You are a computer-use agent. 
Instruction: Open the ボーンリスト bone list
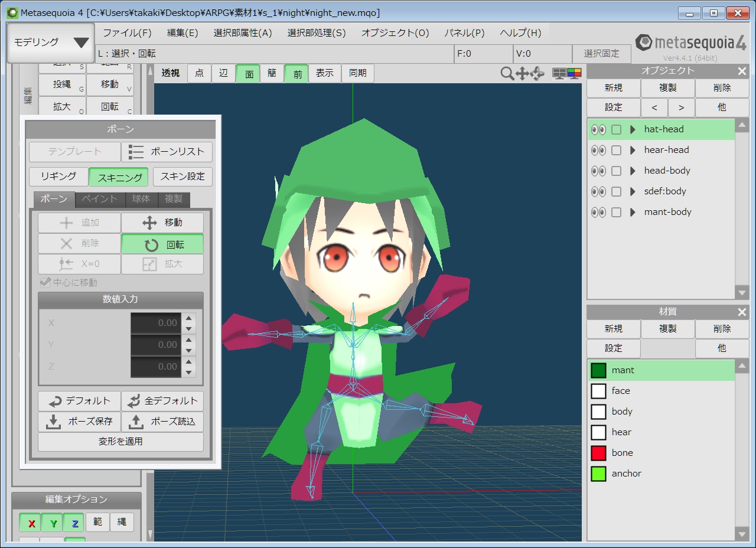pyautogui.click(x=167, y=152)
